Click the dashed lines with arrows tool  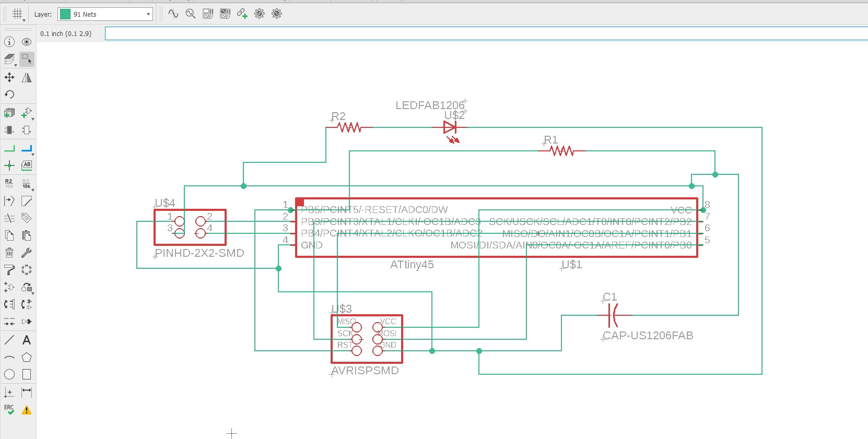click(9, 322)
